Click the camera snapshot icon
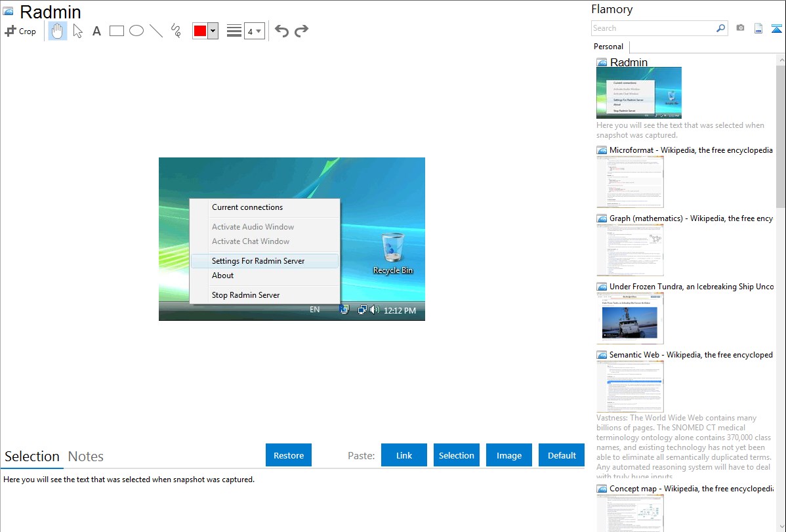Viewport: 786px width, 532px height. (740, 28)
